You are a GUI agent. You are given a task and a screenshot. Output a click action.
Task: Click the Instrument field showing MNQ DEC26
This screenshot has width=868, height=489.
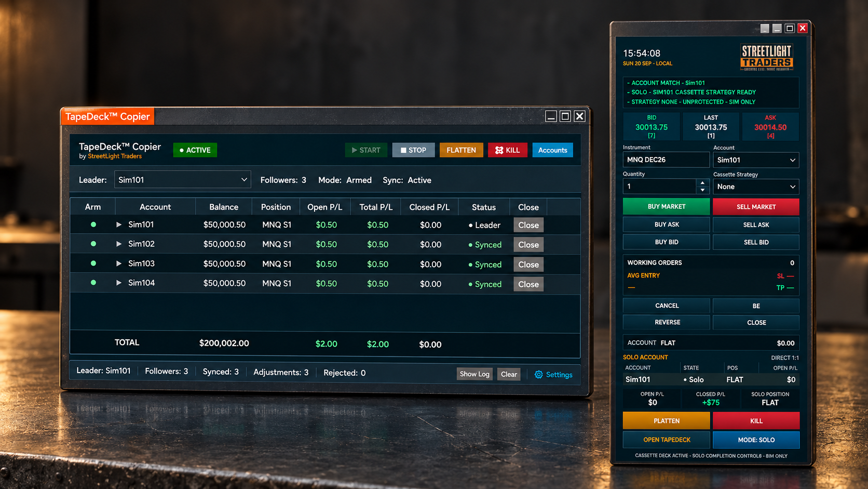(x=666, y=160)
